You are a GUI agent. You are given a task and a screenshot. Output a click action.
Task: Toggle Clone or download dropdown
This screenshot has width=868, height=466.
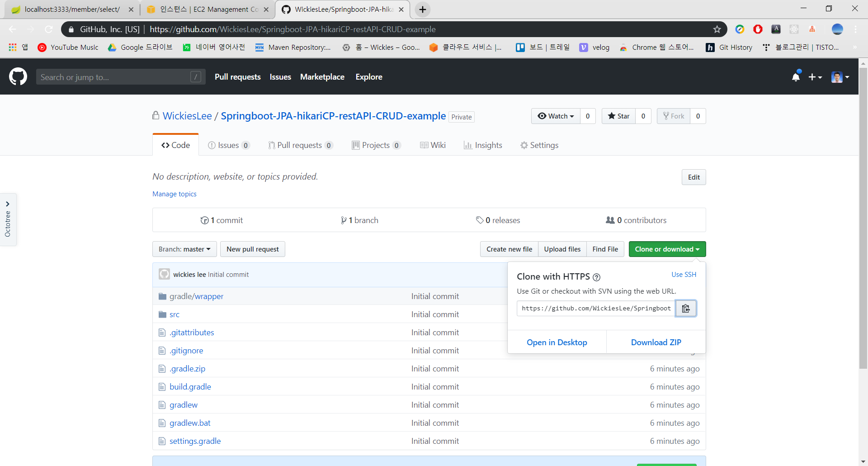667,249
